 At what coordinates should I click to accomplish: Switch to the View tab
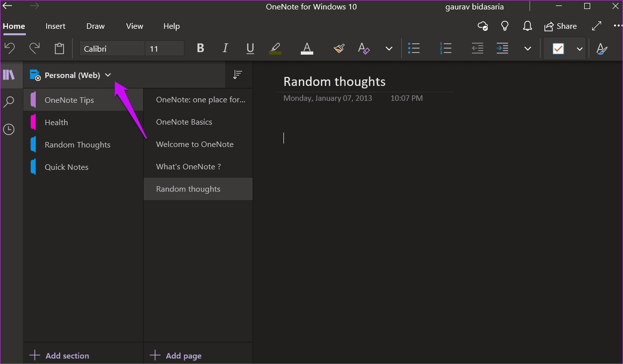(134, 26)
